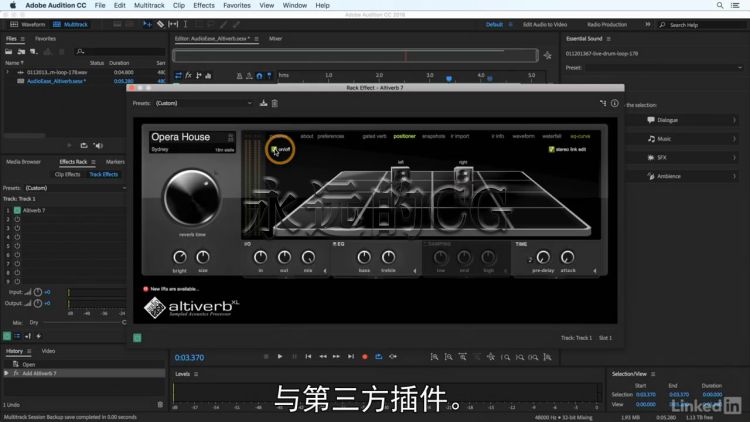Click the 0:03.370 timecode display

189,357
